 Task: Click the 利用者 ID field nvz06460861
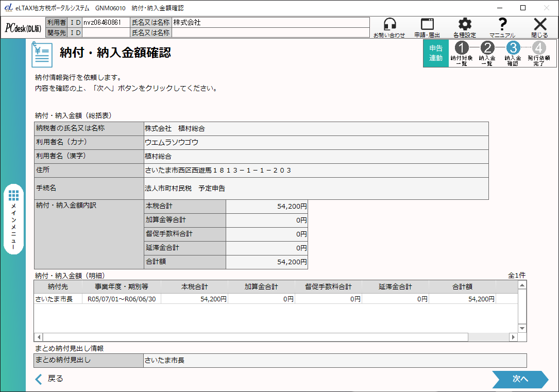point(106,23)
